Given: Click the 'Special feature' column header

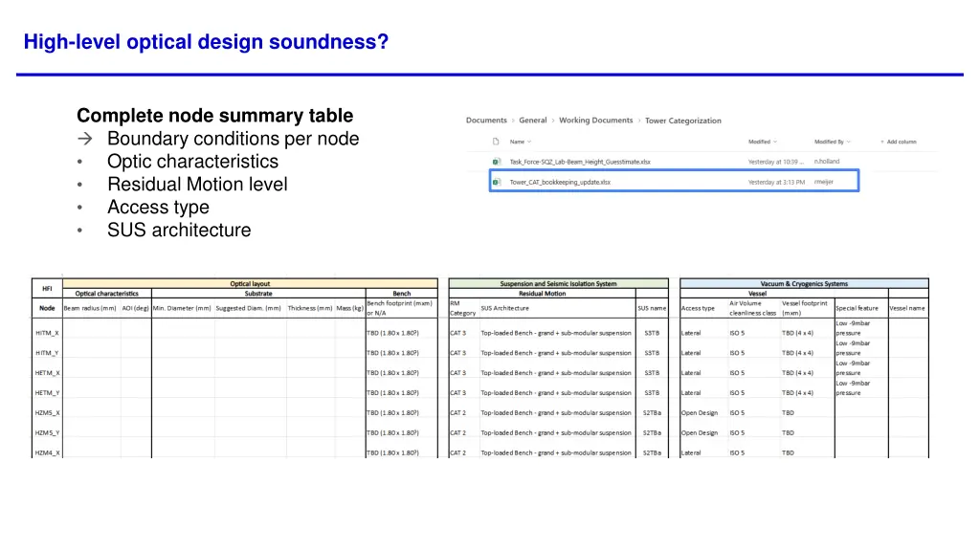Looking at the screenshot, I should (860, 308).
